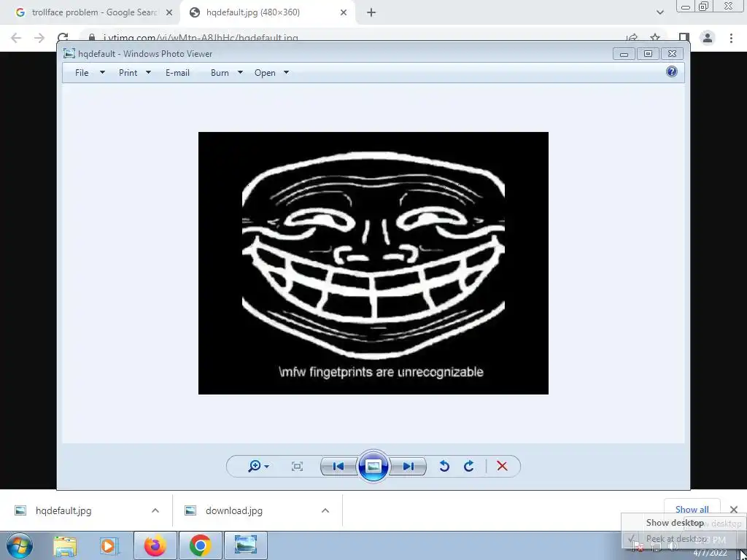This screenshot has height=560, width=747.
Task: Open Photo Viewer help question icon
Action: point(672,72)
